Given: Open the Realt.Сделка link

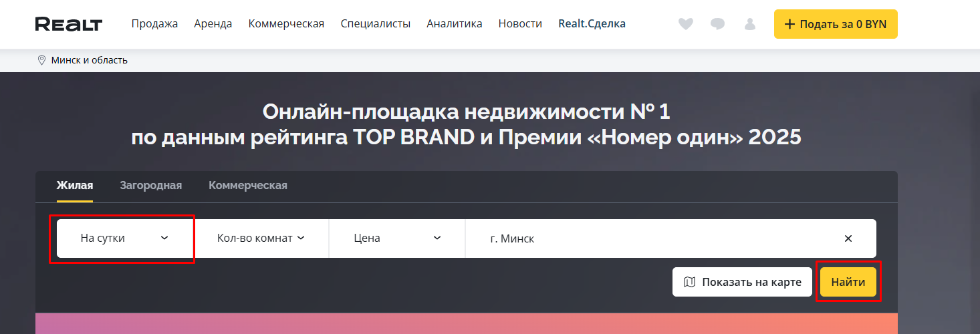Looking at the screenshot, I should [x=592, y=24].
